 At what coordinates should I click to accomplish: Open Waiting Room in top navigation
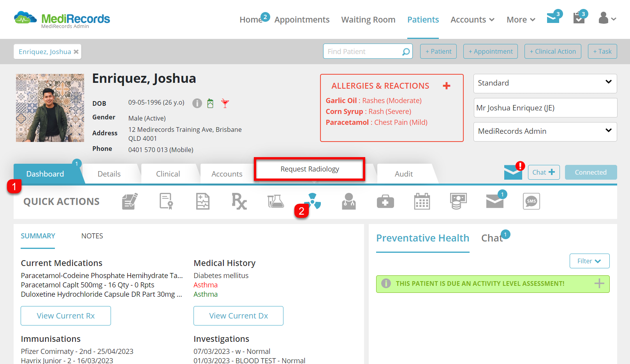pos(368,19)
